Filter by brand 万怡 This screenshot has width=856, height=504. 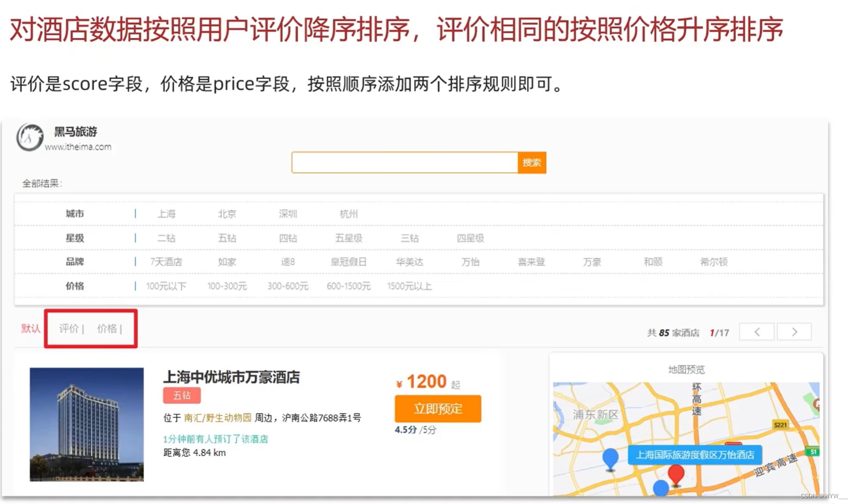click(x=470, y=262)
